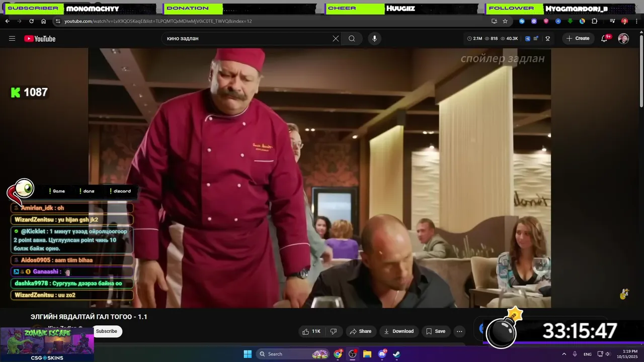
Task: Go back in the browser
Action: tap(7, 21)
